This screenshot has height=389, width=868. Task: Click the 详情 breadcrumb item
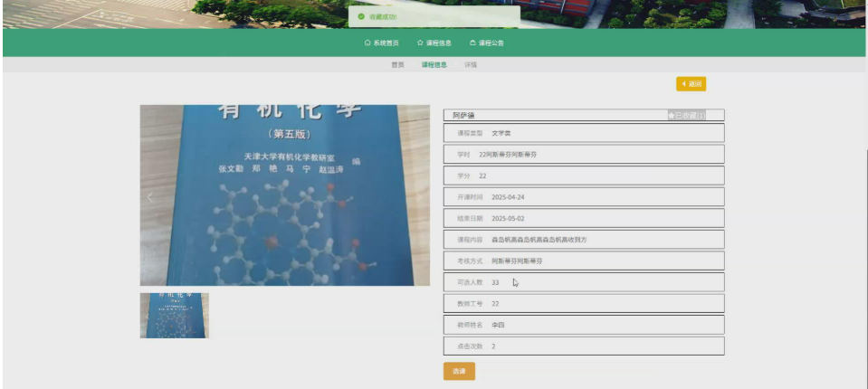pyautogui.click(x=471, y=65)
